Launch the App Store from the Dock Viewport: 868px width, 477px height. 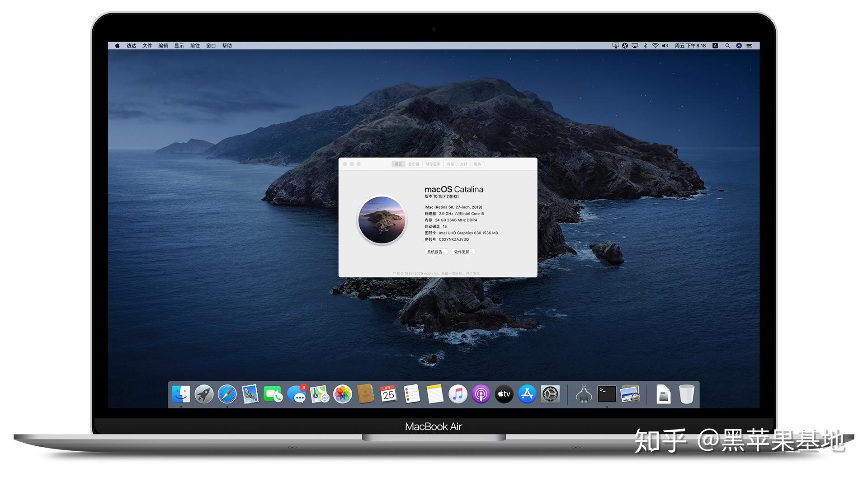[528, 394]
